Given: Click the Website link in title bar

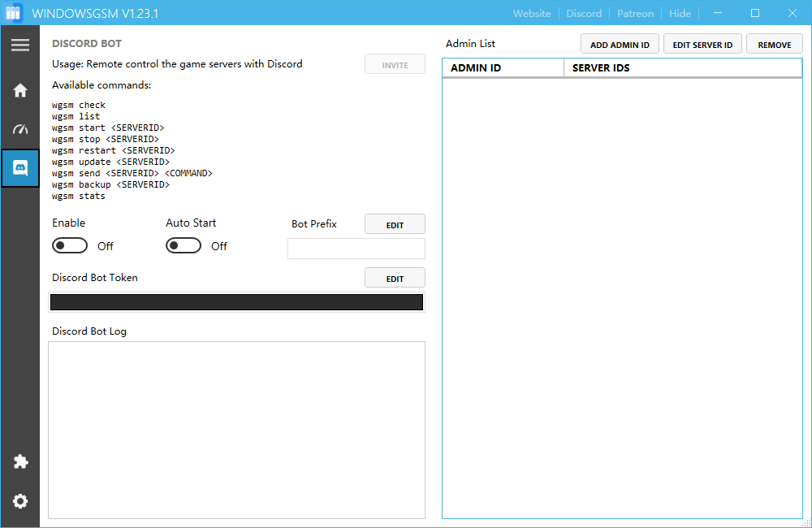Looking at the screenshot, I should (532, 13).
